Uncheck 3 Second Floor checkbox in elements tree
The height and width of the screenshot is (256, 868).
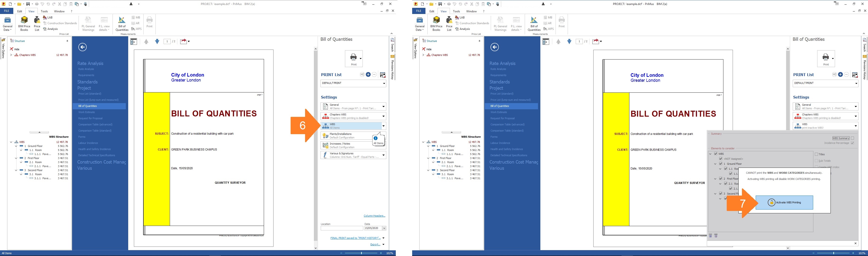pos(721,193)
